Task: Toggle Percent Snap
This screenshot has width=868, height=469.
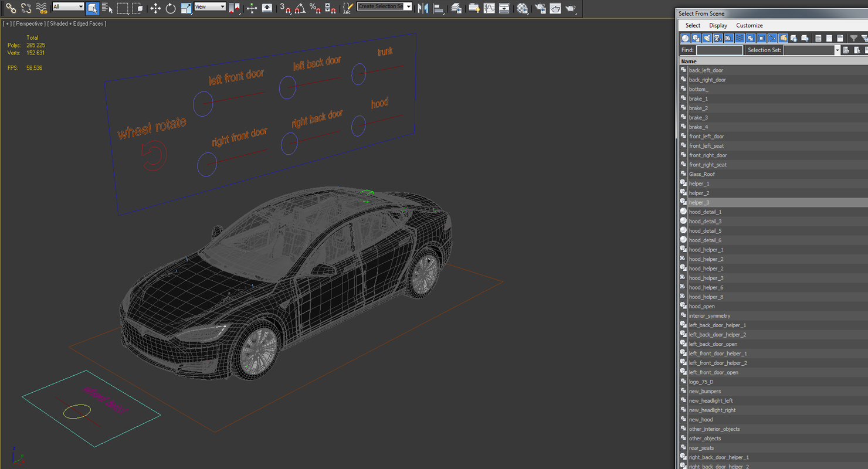Action: click(315, 8)
